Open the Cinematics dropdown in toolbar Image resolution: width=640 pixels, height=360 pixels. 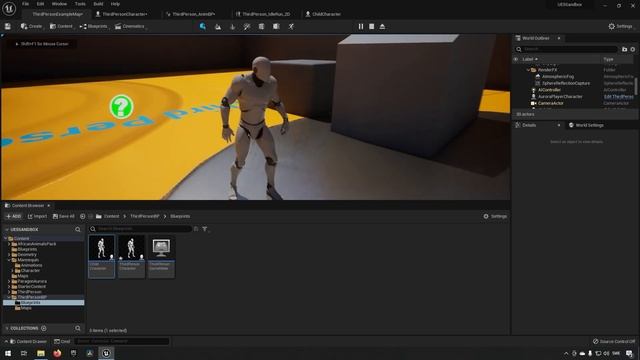point(130,26)
